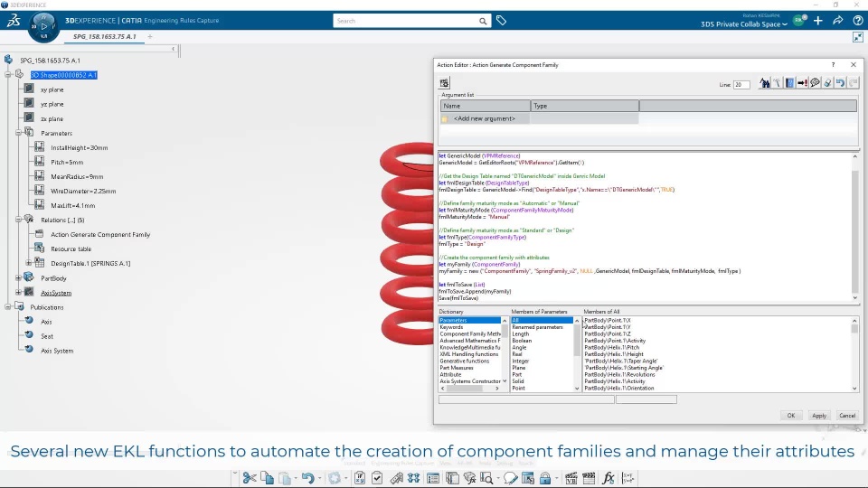Click the padlock Lock icon in bottom toolbar

tap(545, 478)
